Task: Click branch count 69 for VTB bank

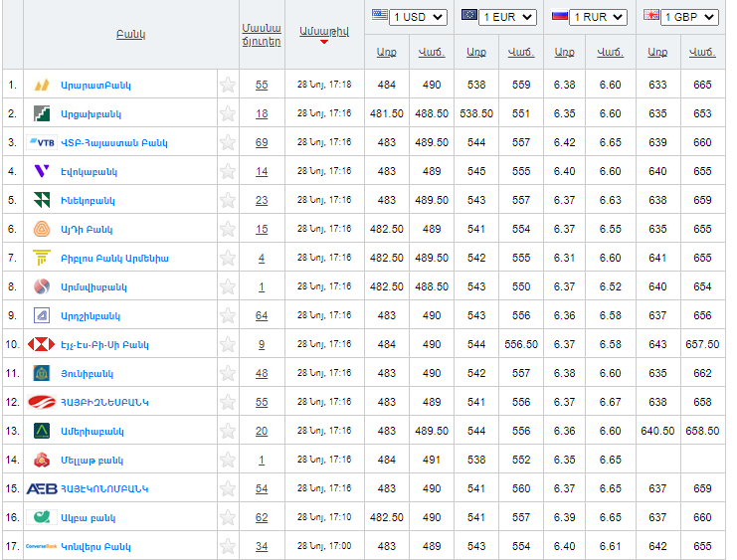Action: [x=262, y=142]
